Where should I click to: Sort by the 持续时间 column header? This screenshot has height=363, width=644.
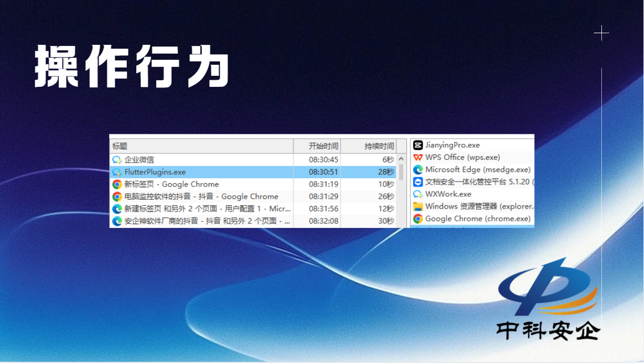coord(368,146)
